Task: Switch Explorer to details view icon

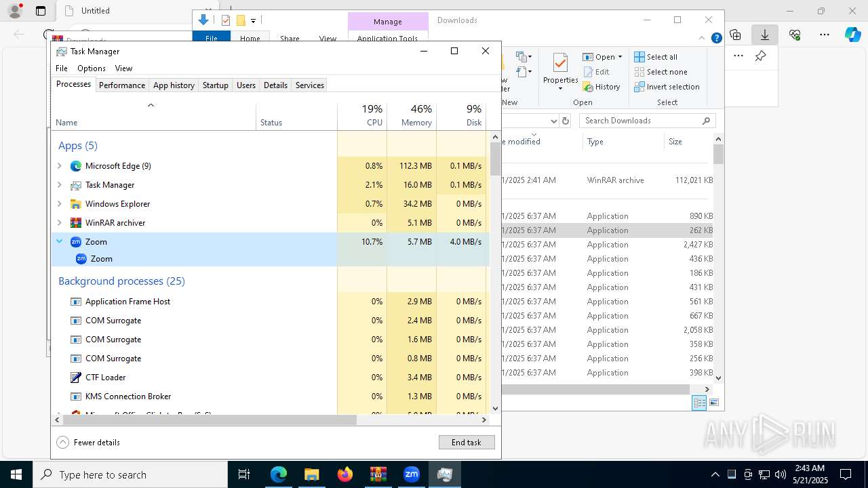Action: tap(699, 403)
